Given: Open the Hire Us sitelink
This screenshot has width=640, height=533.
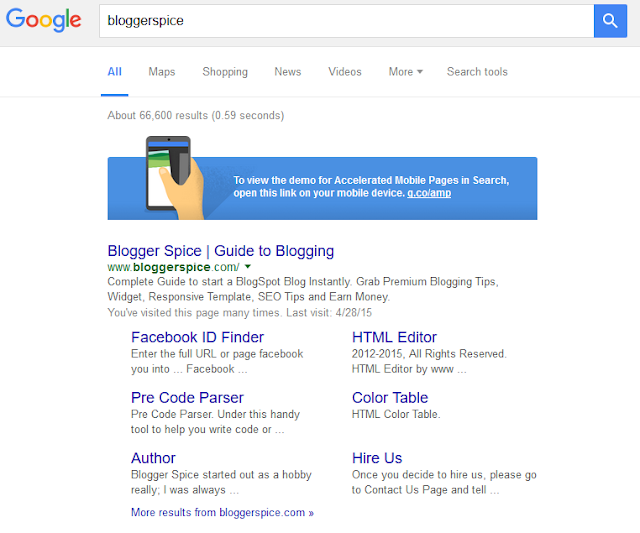Looking at the screenshot, I should point(377,458).
